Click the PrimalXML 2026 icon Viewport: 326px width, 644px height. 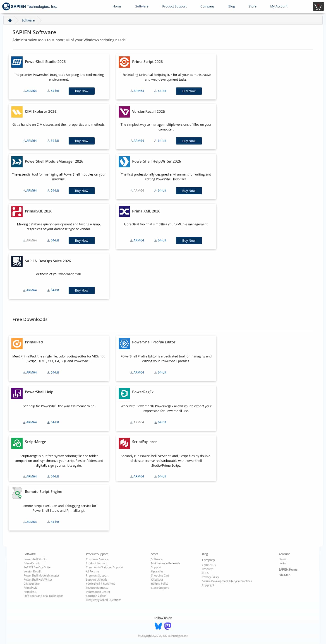124,211
